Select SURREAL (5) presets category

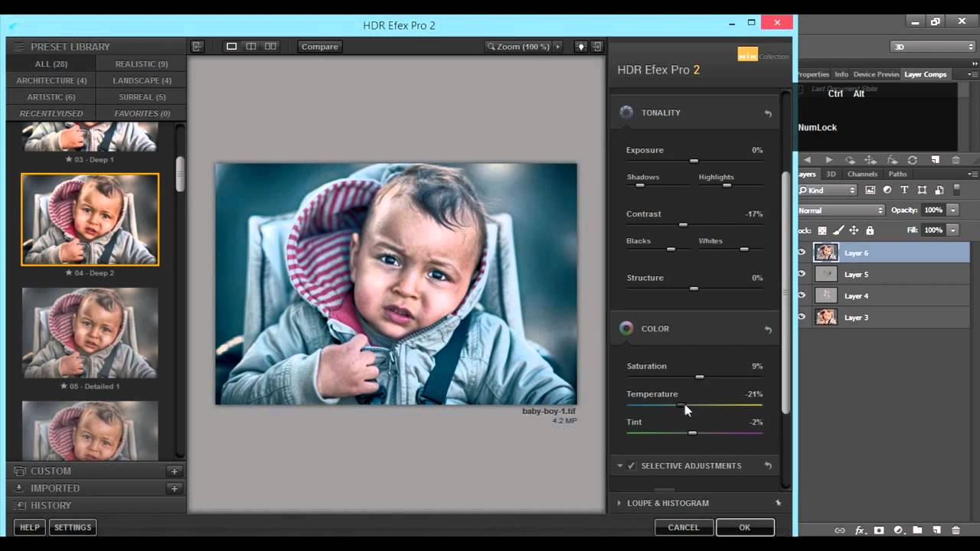click(x=142, y=97)
